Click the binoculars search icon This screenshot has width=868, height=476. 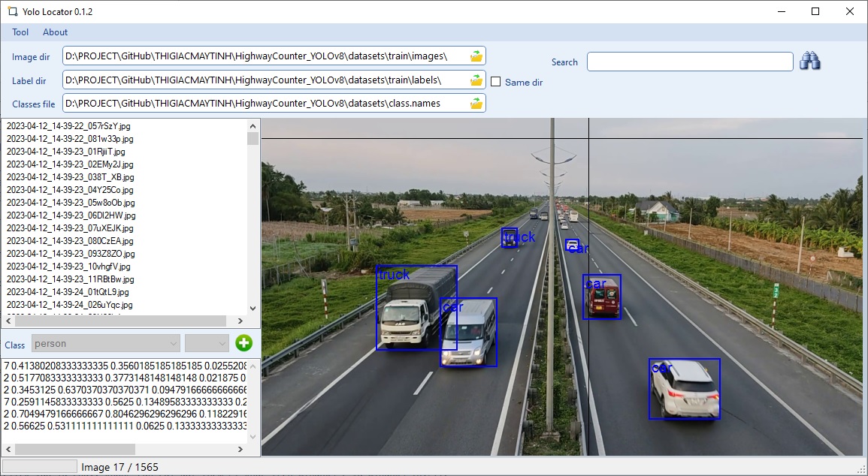coord(809,62)
